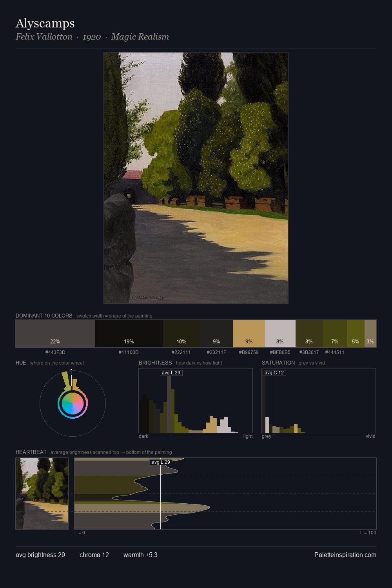Click the saturation histogram chart
This screenshot has height=588, width=392.
319,401
